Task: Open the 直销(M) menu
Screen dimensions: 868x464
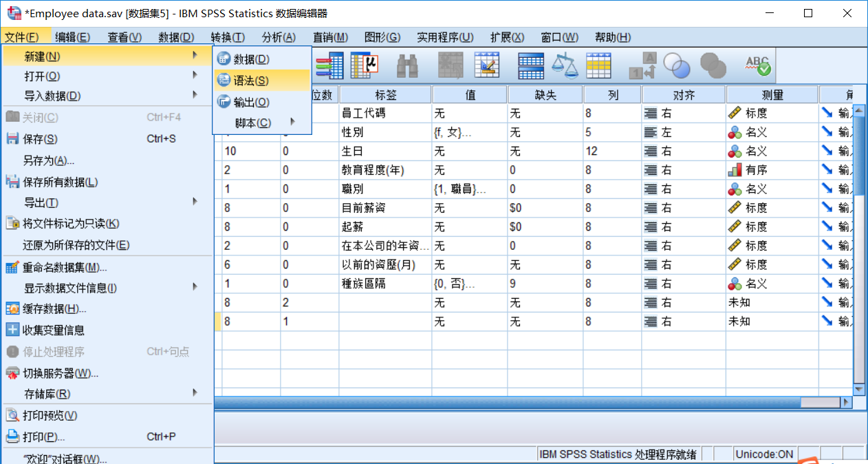Action: [330, 37]
